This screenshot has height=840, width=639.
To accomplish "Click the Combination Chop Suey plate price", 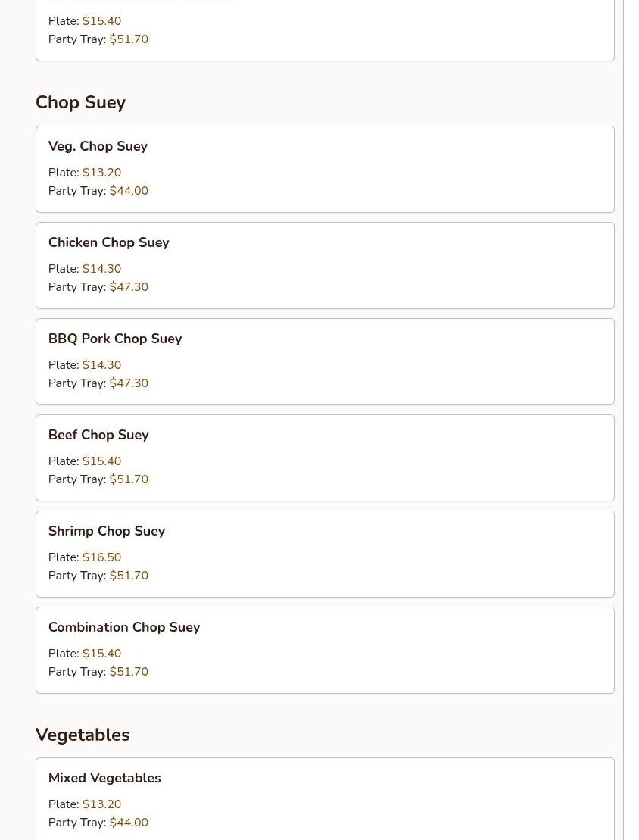I will click(x=101, y=653).
